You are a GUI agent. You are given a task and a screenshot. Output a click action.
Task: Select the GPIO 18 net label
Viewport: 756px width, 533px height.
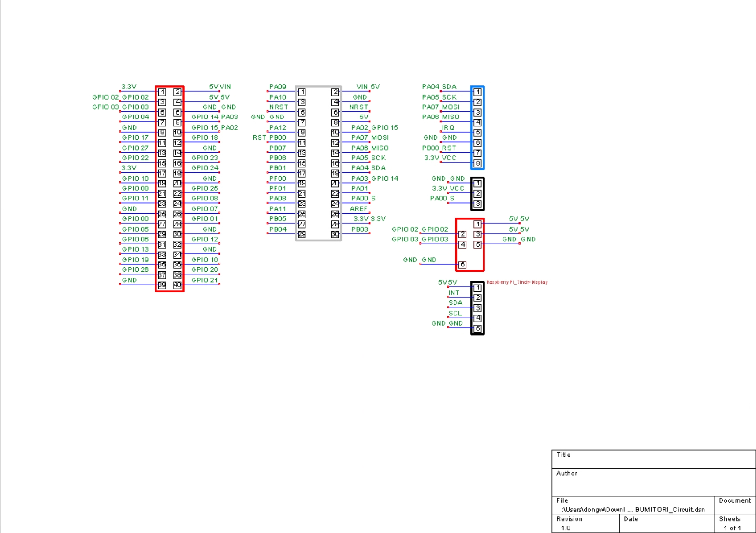point(205,137)
